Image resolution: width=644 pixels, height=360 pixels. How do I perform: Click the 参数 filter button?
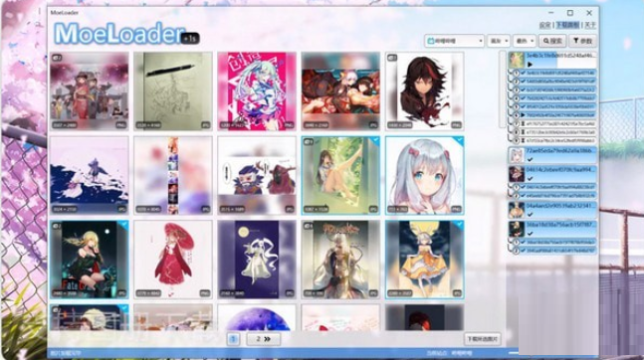(x=582, y=41)
